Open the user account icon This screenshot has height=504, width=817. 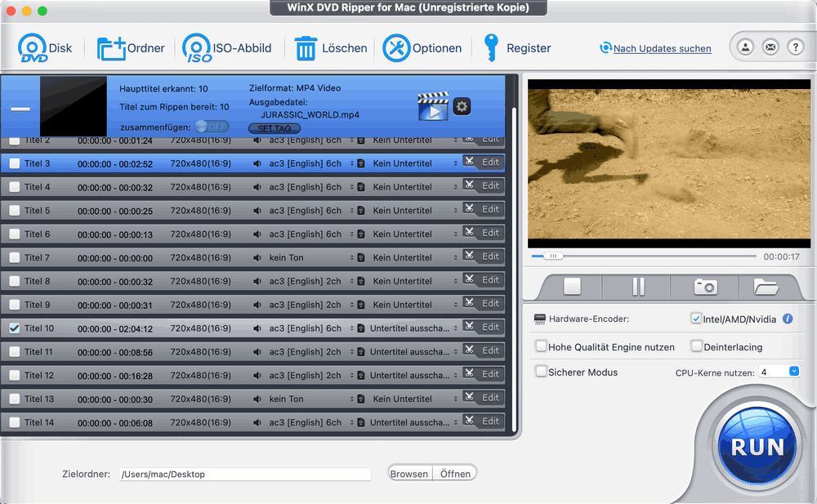746,47
